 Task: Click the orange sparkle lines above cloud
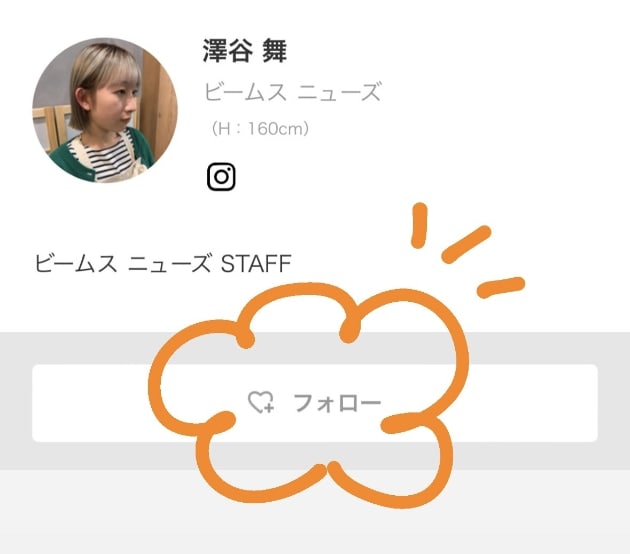point(468,249)
